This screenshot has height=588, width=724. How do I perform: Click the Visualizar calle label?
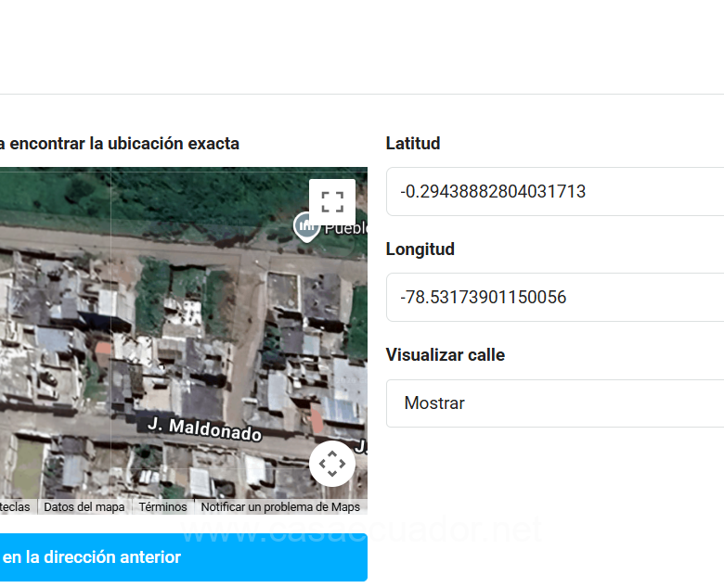(446, 355)
